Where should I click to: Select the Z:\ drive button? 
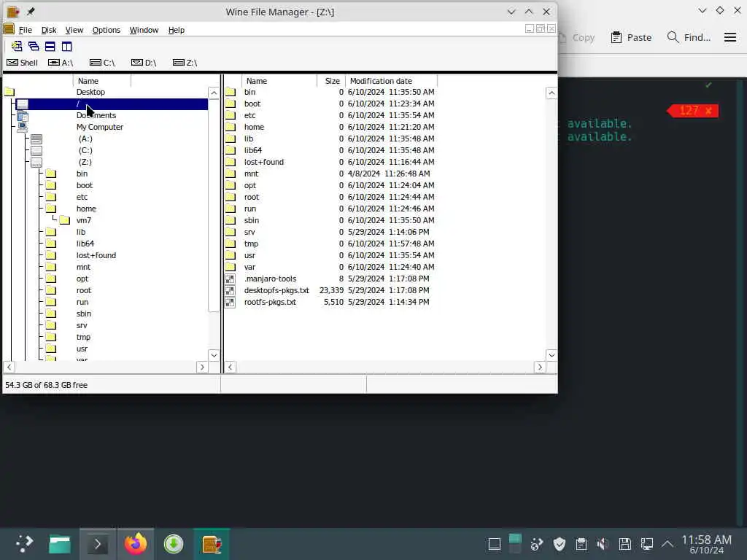pyautogui.click(x=185, y=63)
